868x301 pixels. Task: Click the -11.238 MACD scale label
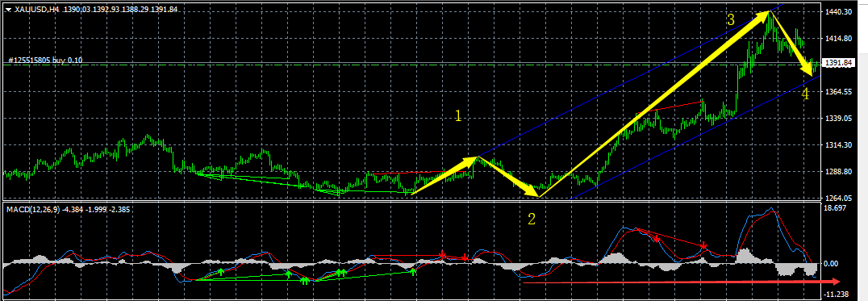click(836, 295)
